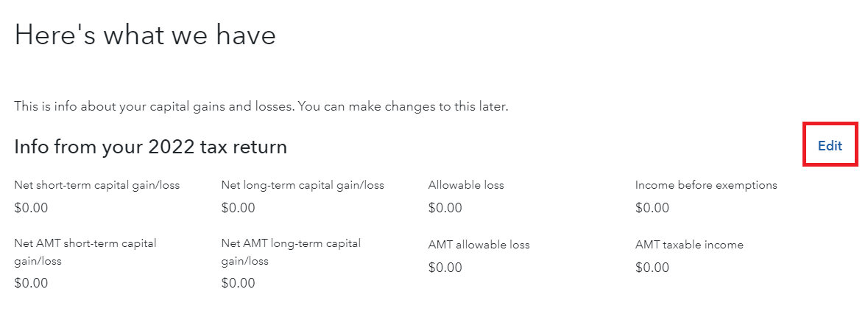Click the $0.00 under Net short-term capital gain/loss
This screenshot has height=331, width=868.
tap(31, 208)
